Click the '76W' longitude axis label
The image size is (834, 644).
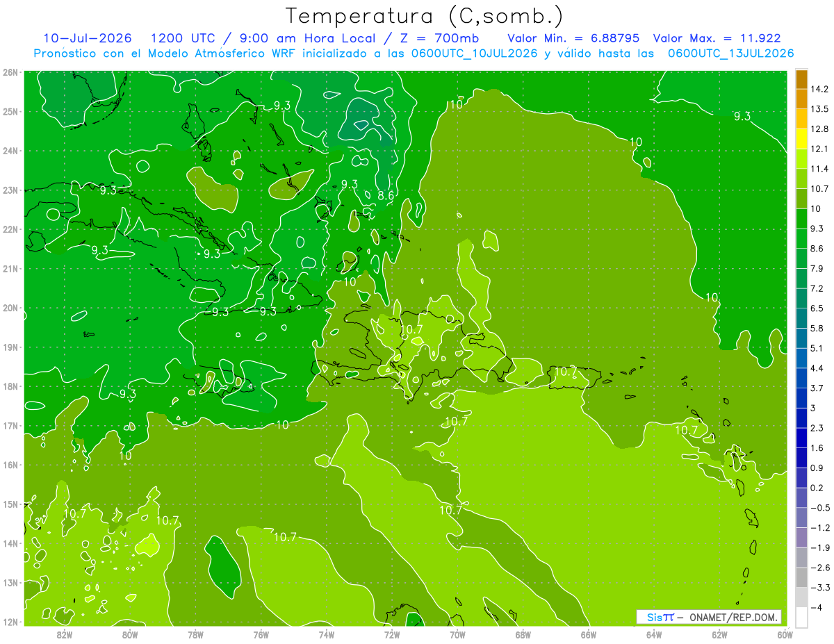(261, 634)
